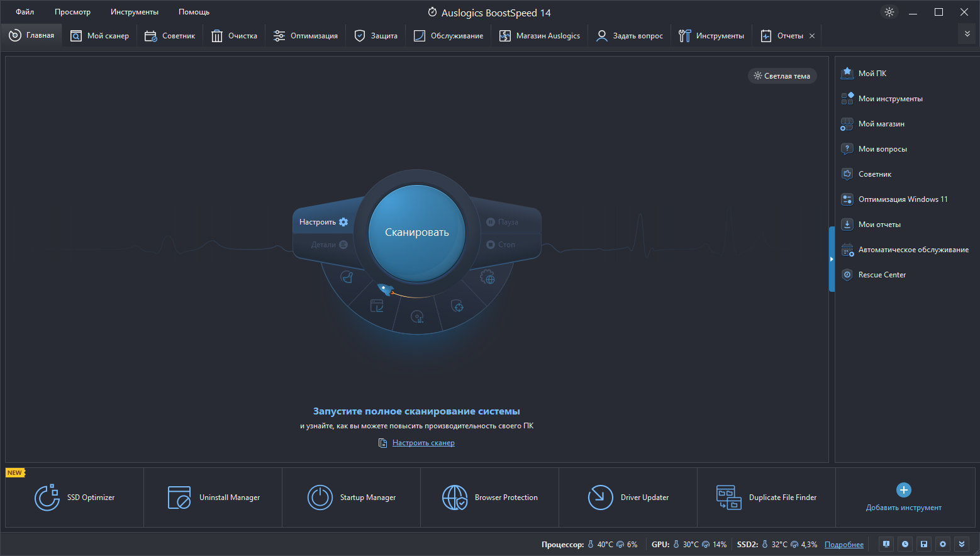Launch Driver Updater

coord(628,498)
